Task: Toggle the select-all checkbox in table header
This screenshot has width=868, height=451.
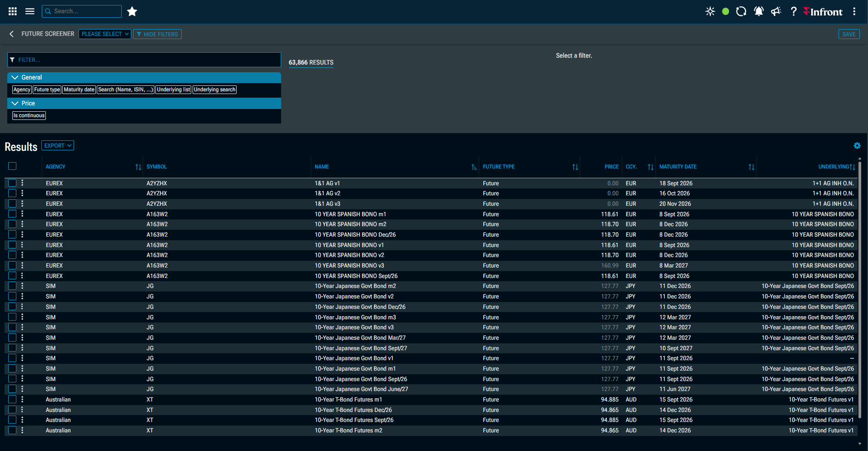Action: pos(12,166)
